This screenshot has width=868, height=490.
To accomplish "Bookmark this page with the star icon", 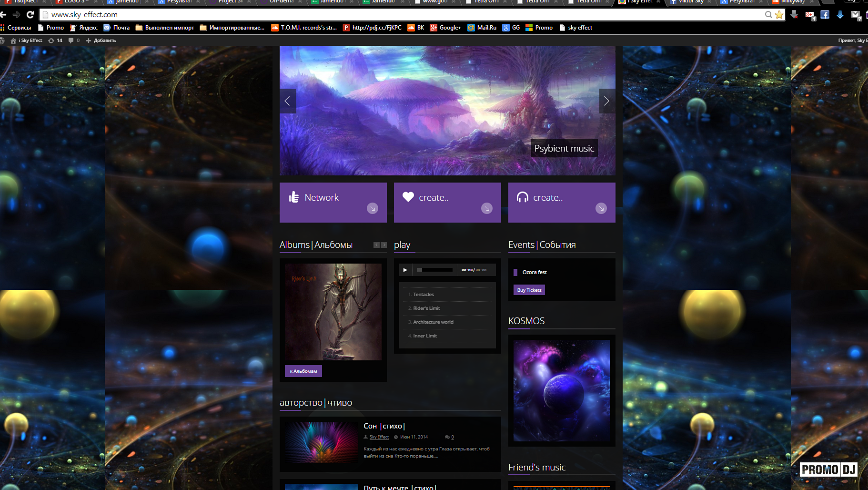I will click(x=779, y=15).
